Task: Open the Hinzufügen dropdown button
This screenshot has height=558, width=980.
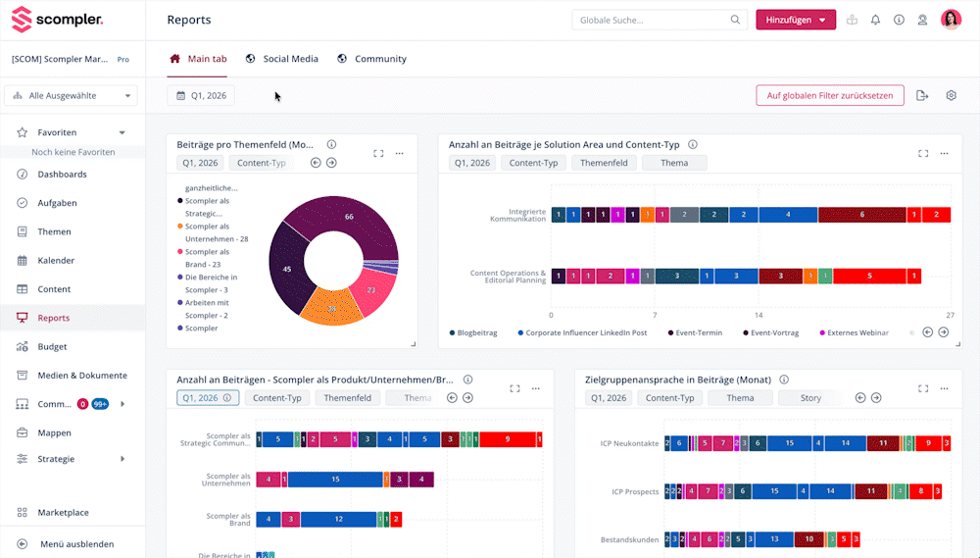Action: click(x=796, y=20)
